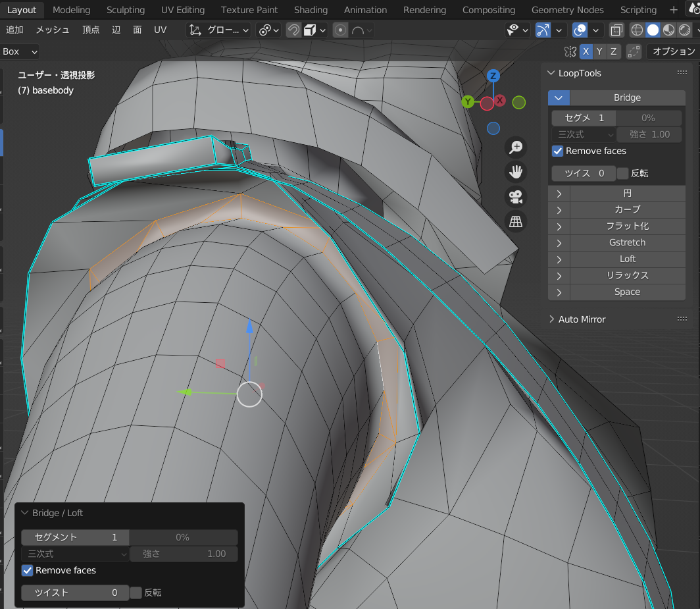
Task: Click the セグメント slider in Bridge / Loft
Action: pyautogui.click(x=75, y=537)
